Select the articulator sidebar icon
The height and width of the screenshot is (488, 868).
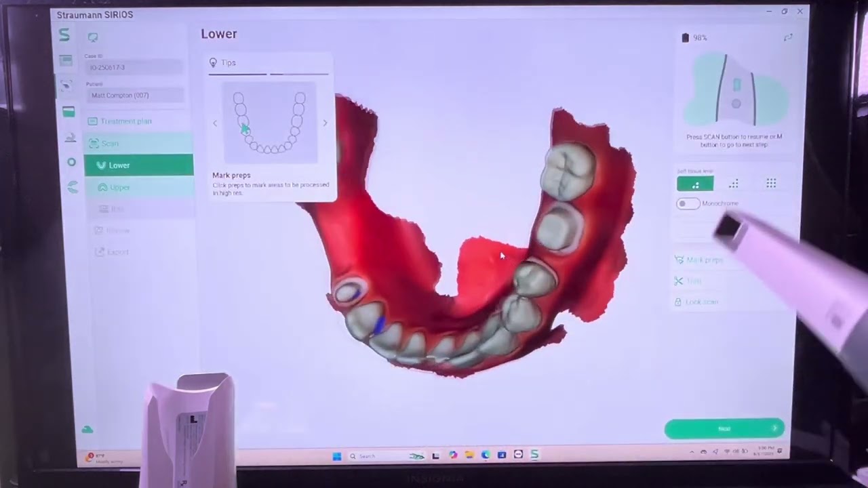point(70,138)
